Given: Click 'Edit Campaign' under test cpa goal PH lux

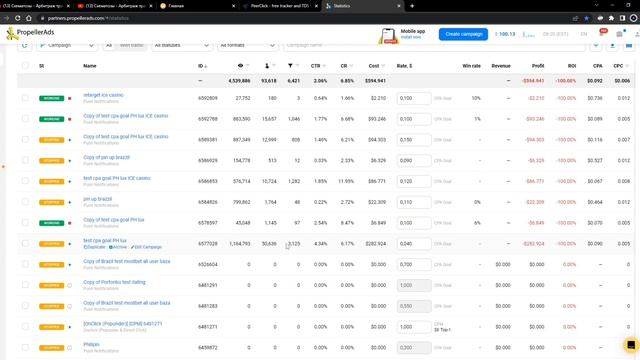Looking at the screenshot, I should point(146,247).
